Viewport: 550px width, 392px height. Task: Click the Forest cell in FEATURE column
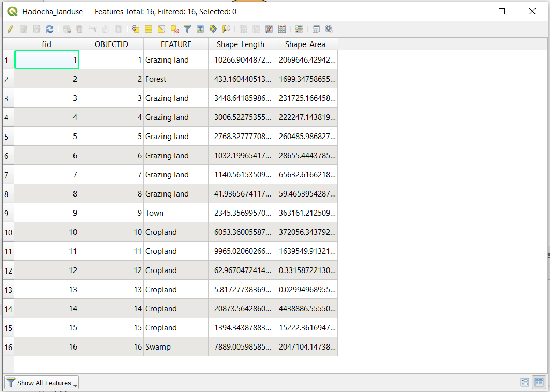pyautogui.click(x=176, y=79)
